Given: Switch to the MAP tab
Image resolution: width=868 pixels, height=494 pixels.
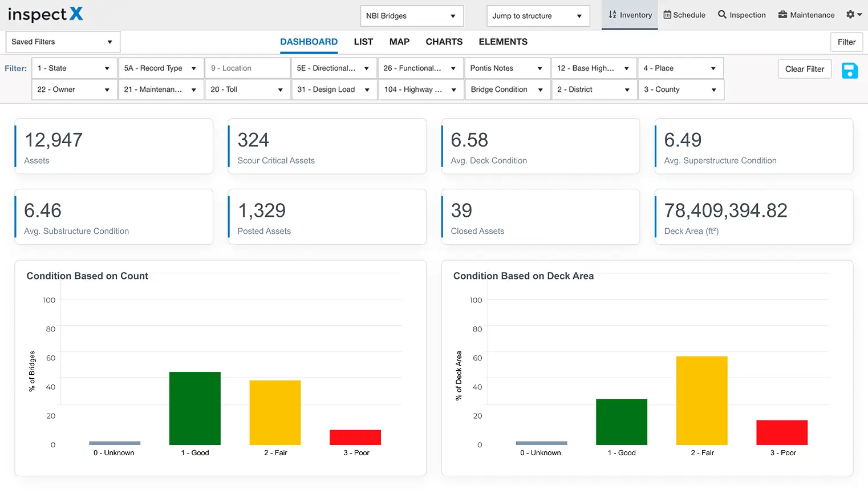Looking at the screenshot, I should point(399,42).
